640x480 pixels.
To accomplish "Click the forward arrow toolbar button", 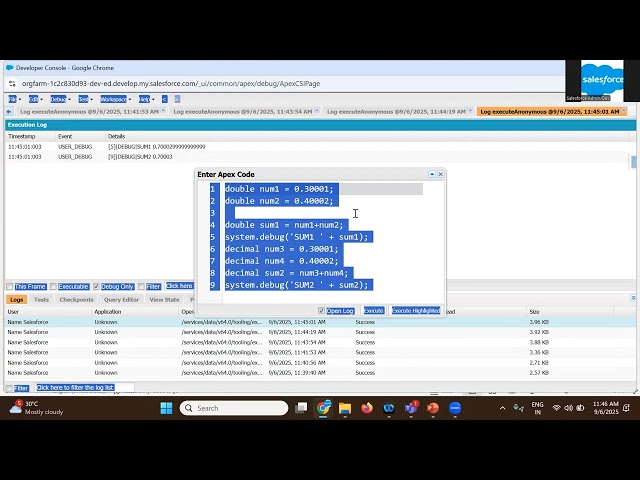I will pos(177,99).
